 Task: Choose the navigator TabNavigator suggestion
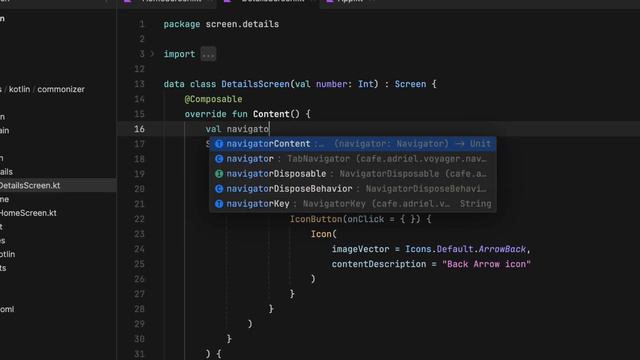[x=353, y=159]
